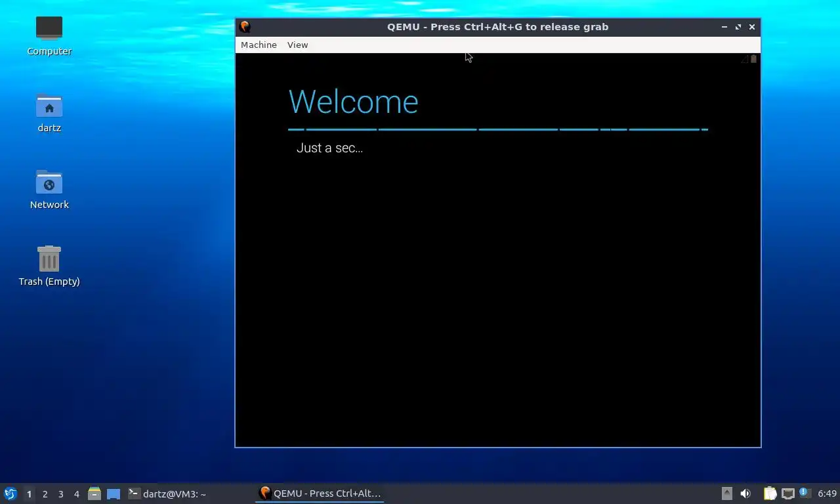This screenshot has width=840, height=504.
Task: Open the application menu bird icon
Action: (x=10, y=493)
